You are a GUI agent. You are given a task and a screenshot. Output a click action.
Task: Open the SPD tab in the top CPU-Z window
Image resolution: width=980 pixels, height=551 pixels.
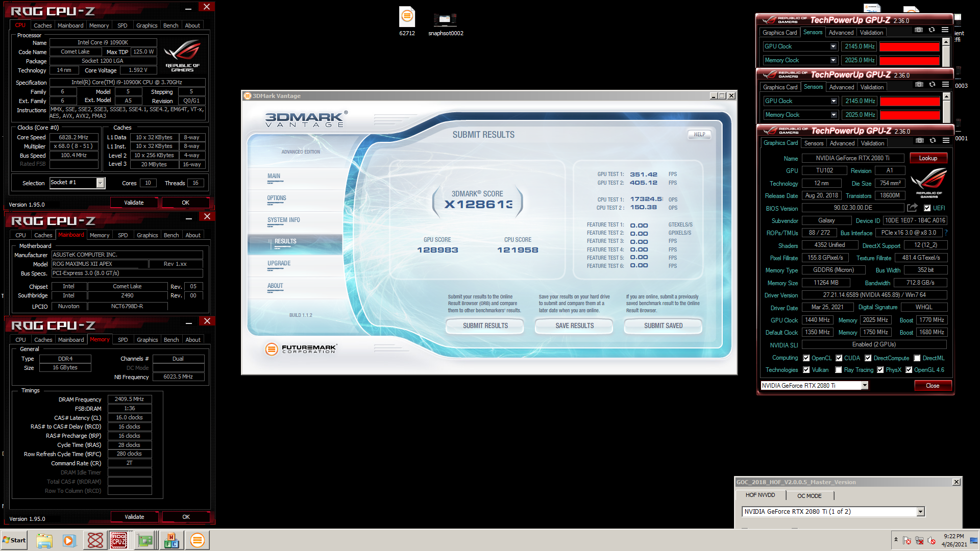pos(122,26)
